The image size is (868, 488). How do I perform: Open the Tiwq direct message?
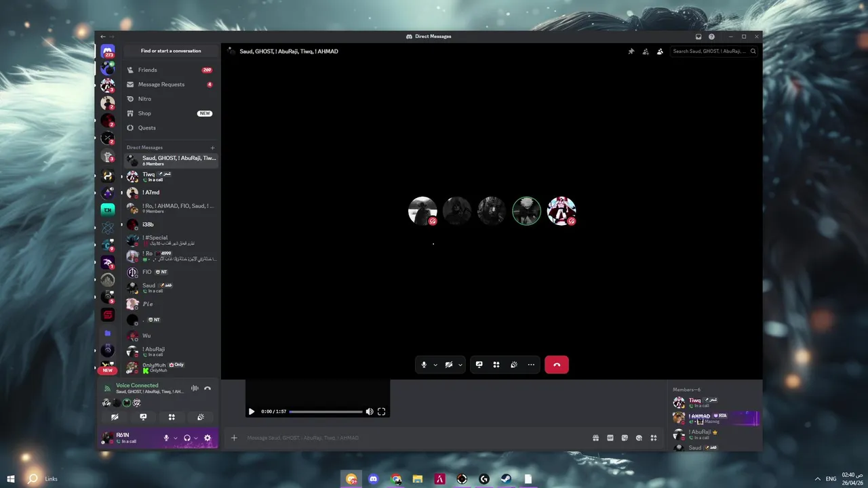[x=171, y=176]
